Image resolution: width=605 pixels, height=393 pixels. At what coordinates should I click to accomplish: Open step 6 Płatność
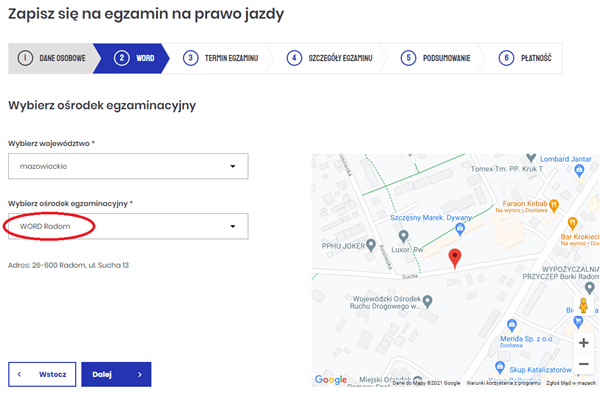(525, 58)
